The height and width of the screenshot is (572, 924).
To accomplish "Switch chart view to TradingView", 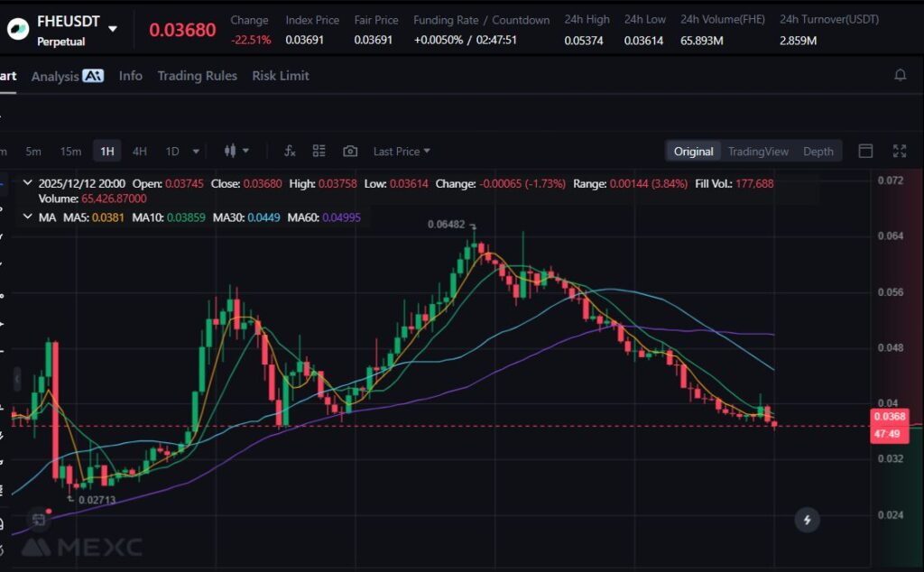I will click(758, 152).
